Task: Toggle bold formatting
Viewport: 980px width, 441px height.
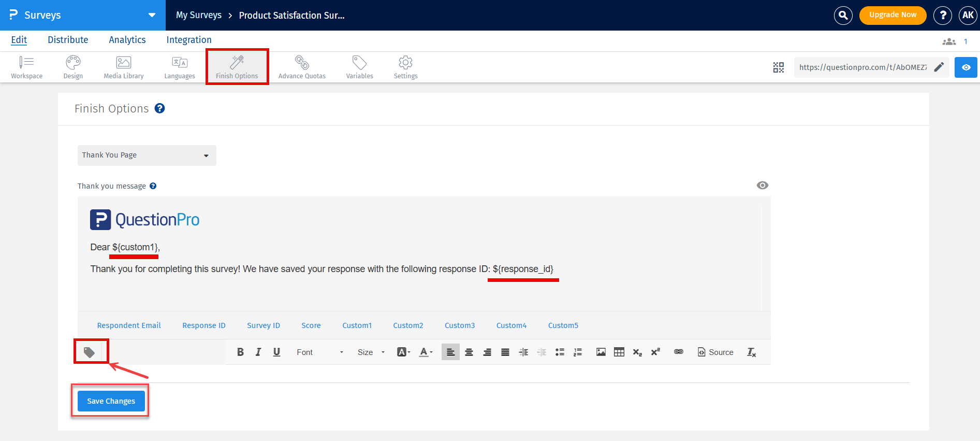Action: (240, 352)
